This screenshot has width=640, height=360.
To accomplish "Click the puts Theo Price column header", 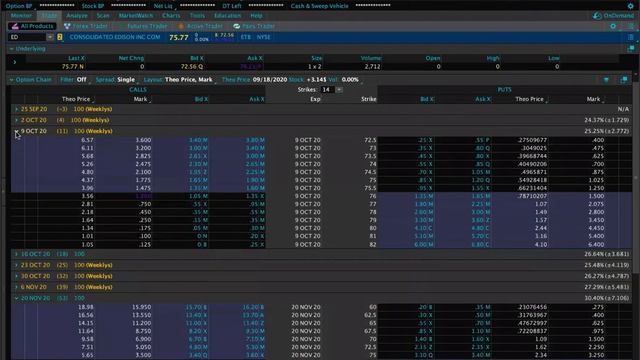I will click(x=529, y=99).
